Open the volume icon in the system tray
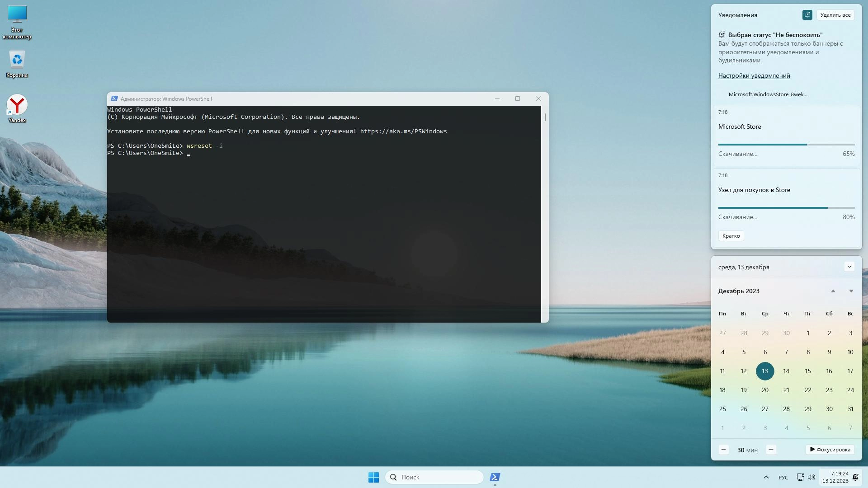This screenshot has width=868, height=488. (811, 477)
